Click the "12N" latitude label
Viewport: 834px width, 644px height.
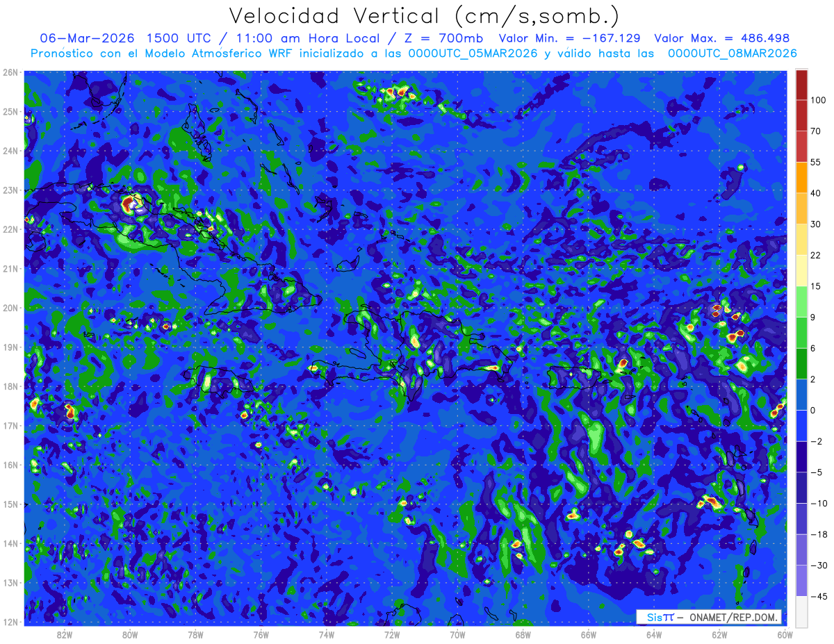10,622
